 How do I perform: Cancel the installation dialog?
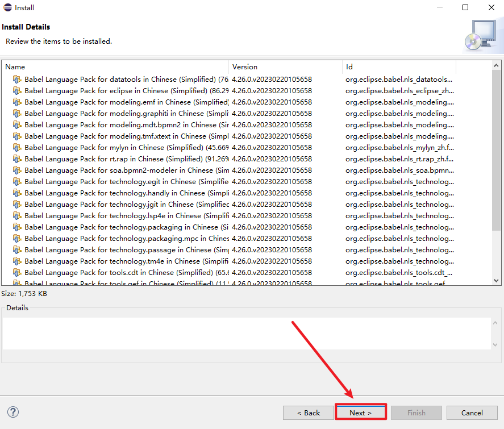coord(472,413)
